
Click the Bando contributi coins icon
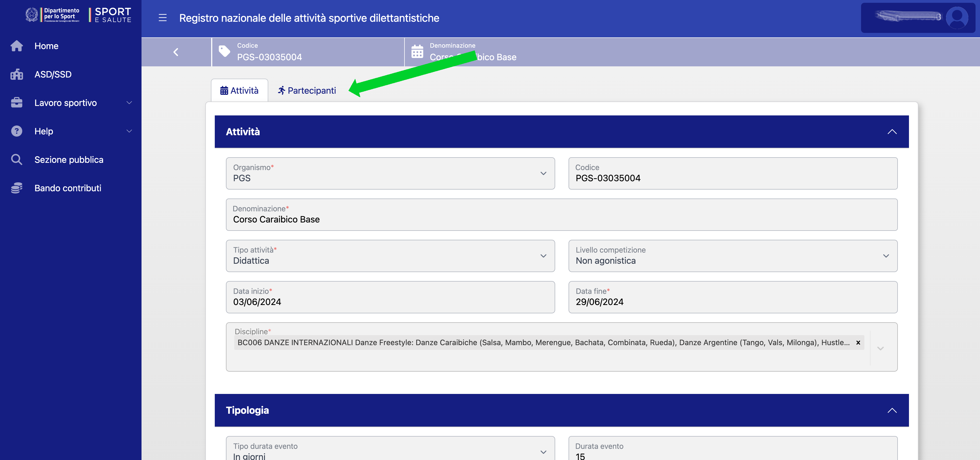16,188
